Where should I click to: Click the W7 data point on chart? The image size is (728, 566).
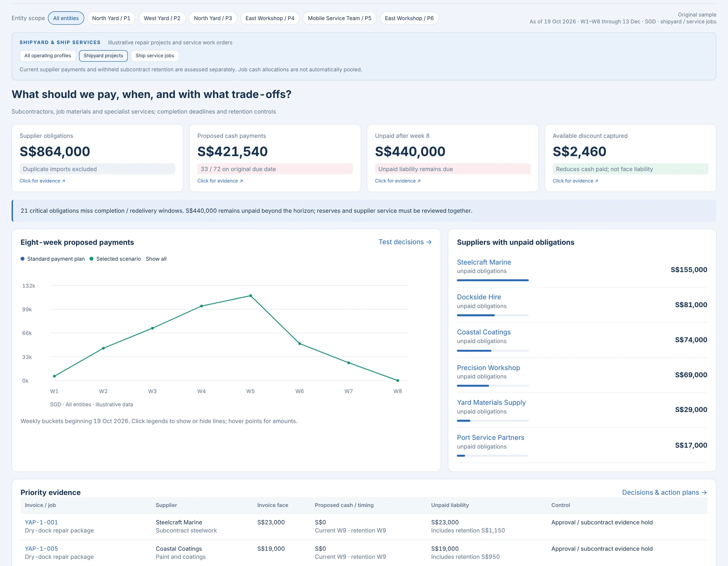pyautogui.click(x=349, y=363)
